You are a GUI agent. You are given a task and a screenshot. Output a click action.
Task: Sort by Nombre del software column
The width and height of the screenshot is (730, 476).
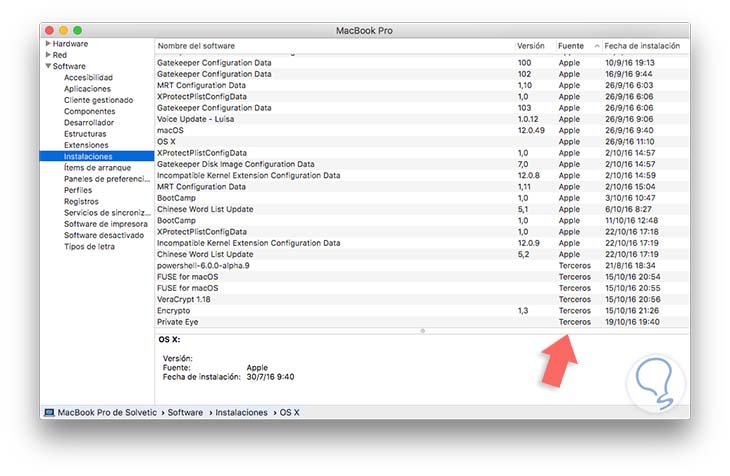tap(196, 46)
